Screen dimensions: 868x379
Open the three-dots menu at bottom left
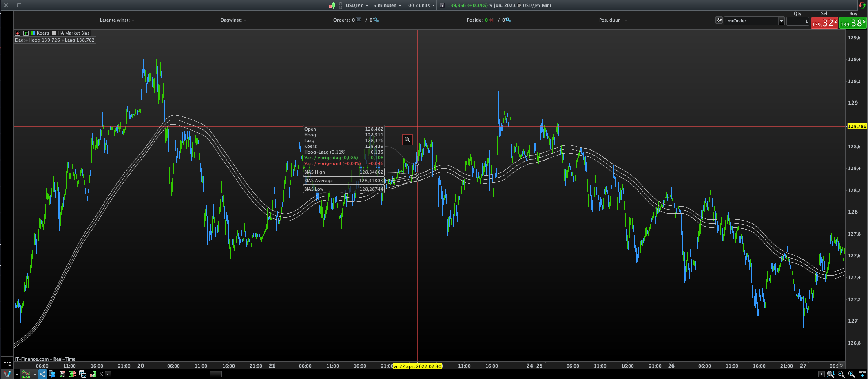[7, 363]
